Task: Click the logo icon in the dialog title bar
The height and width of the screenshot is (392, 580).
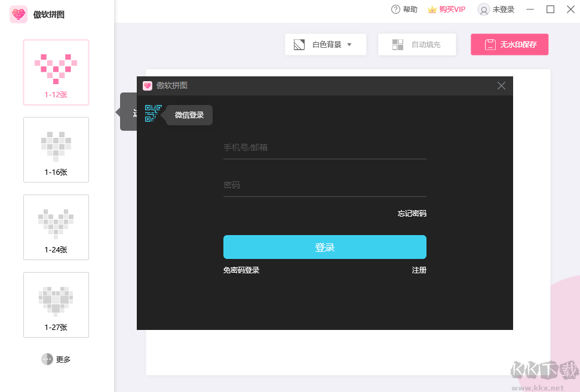Action: click(x=147, y=85)
